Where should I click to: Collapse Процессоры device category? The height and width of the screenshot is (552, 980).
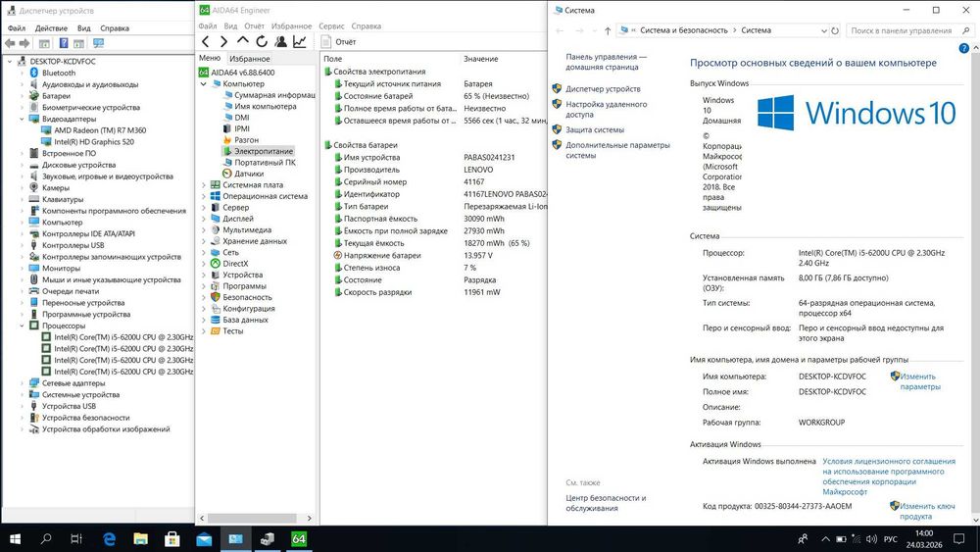click(x=22, y=326)
